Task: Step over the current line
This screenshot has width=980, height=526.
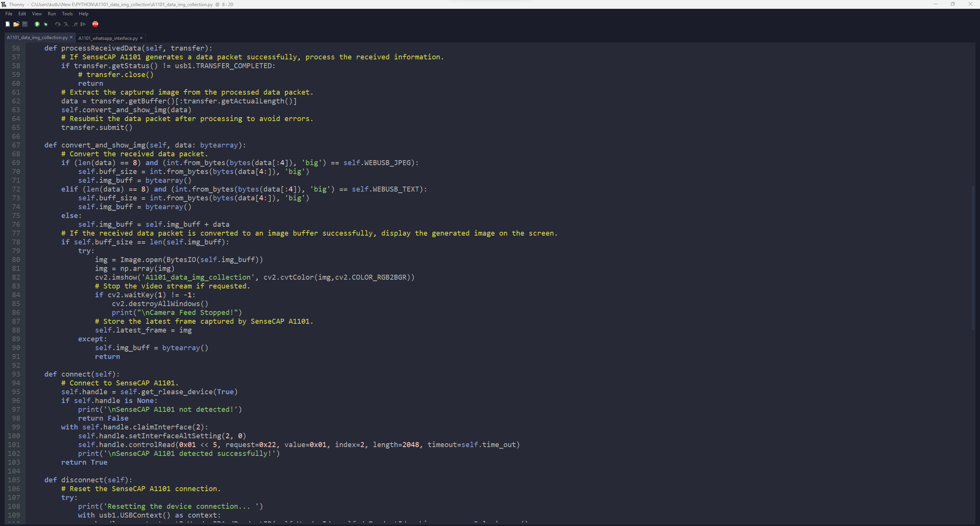Action: tap(58, 24)
